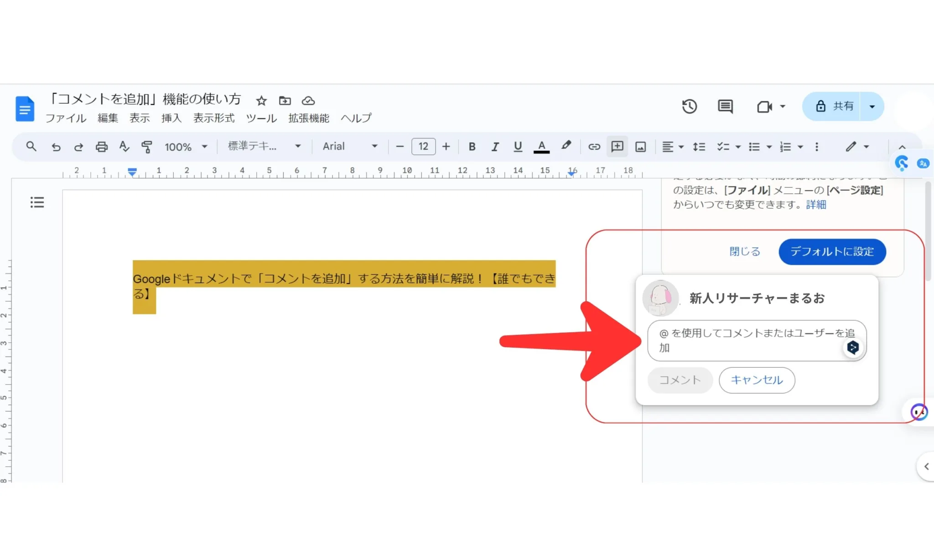Open the ファイル menu
934x560 pixels.
[66, 118]
